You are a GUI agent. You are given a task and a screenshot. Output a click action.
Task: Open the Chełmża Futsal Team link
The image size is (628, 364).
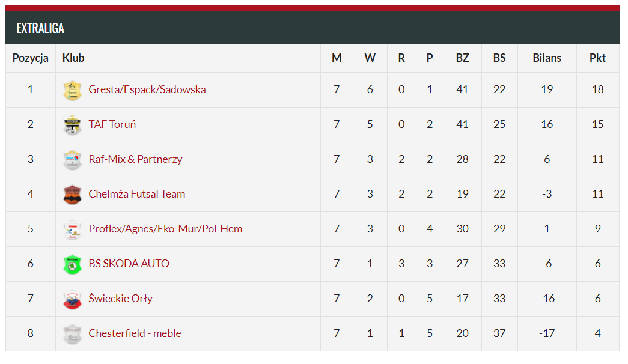(137, 194)
